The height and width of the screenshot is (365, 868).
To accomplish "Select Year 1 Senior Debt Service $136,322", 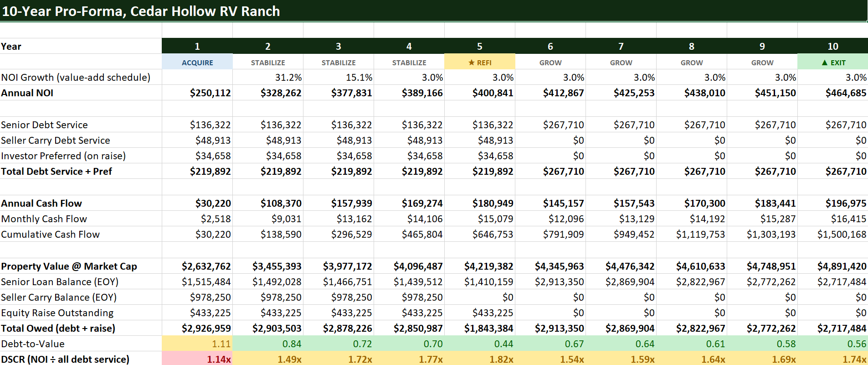I will [197, 125].
